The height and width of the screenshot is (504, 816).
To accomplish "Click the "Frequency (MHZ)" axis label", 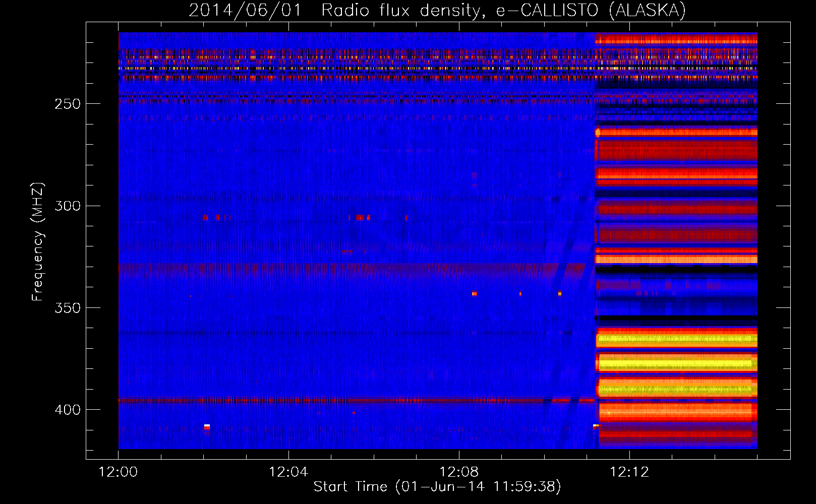I will [x=38, y=241].
